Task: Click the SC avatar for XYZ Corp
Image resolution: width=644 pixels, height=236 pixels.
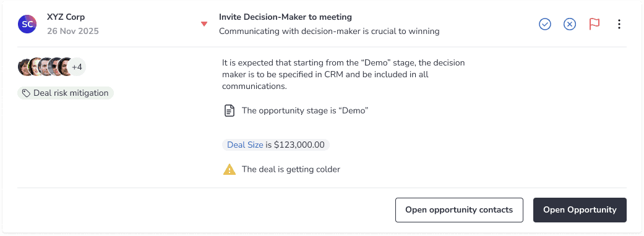Action: 27,24
